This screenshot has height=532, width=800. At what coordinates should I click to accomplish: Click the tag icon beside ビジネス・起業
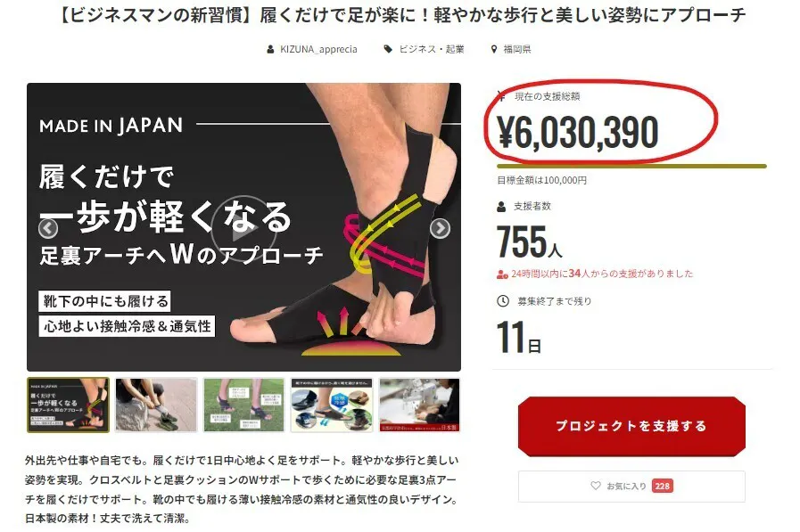(388, 49)
